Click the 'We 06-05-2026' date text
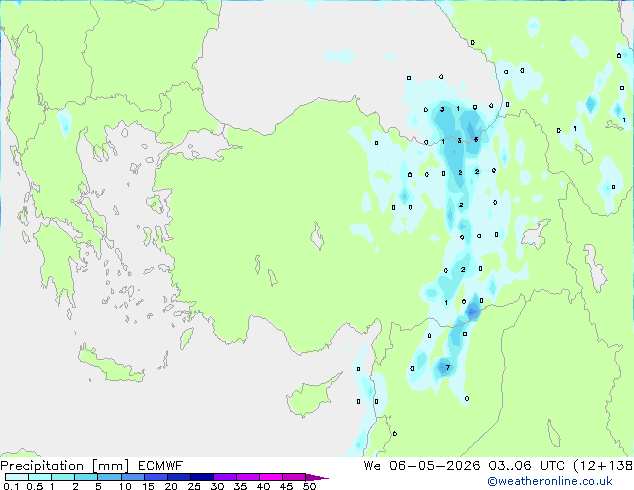 tap(422, 466)
